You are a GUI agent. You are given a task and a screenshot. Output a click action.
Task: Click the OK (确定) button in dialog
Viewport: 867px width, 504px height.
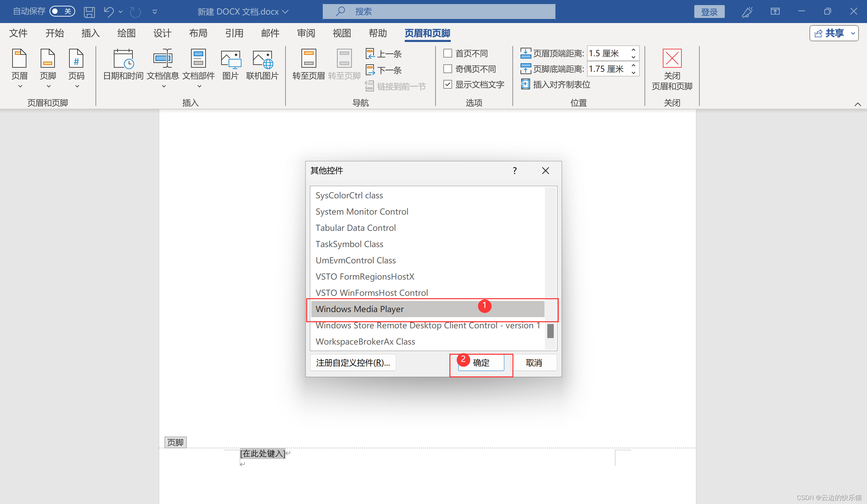(481, 363)
